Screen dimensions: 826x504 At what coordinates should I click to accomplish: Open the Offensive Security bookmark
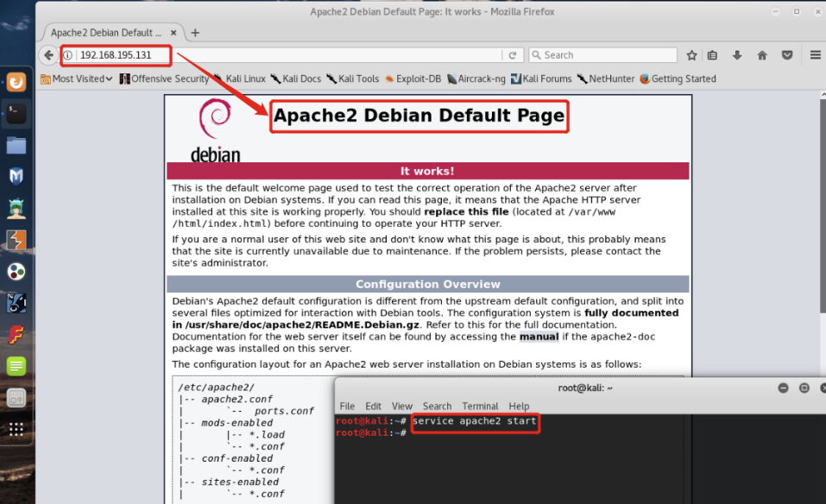164,79
